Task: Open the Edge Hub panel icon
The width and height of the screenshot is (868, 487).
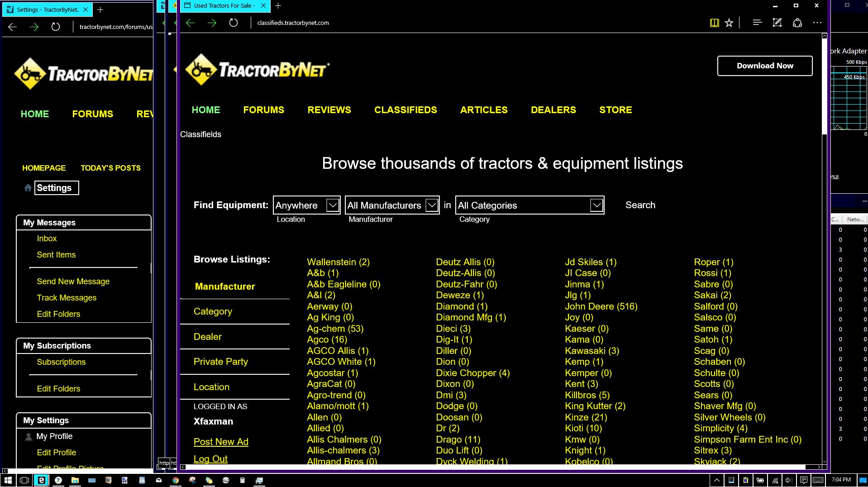Action: [x=757, y=23]
